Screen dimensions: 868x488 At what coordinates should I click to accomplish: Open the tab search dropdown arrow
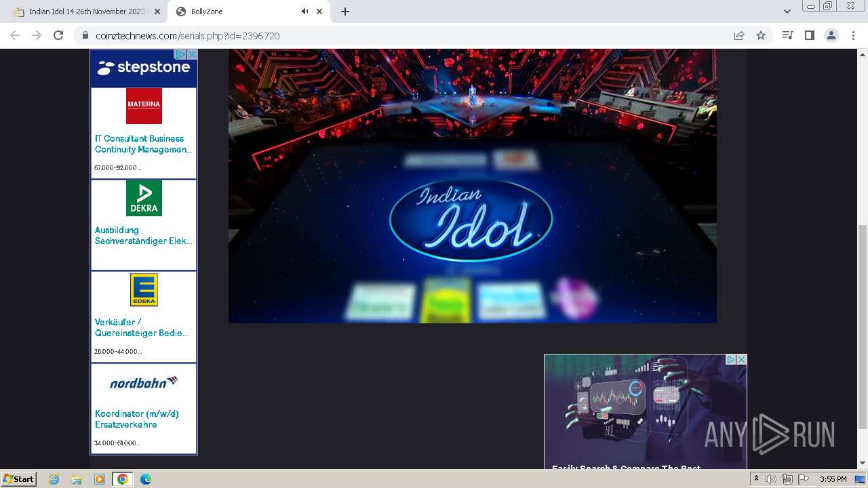(787, 12)
